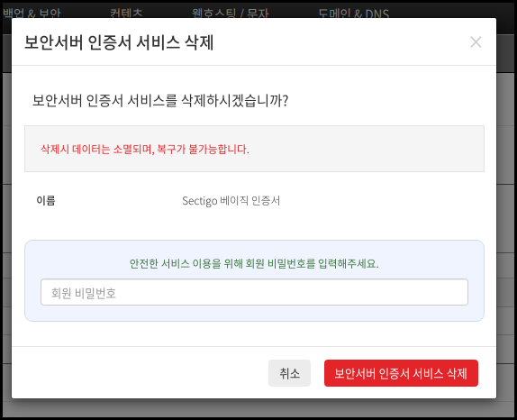
Task: Click the Sectigo 베이직 인증서 name value
Action: [x=231, y=201]
